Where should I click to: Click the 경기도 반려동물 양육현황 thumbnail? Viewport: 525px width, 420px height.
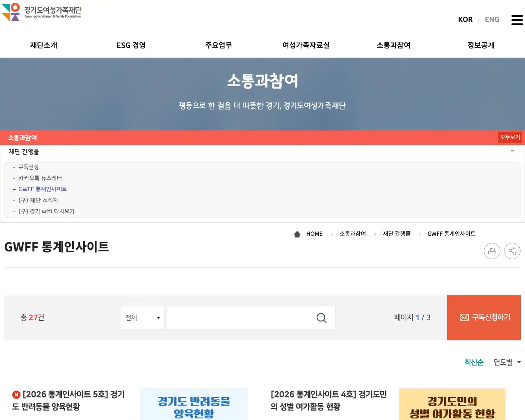click(194, 404)
